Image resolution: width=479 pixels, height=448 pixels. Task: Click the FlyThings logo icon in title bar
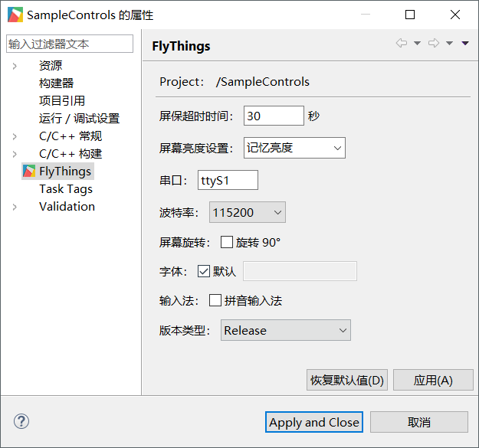[x=15, y=15]
